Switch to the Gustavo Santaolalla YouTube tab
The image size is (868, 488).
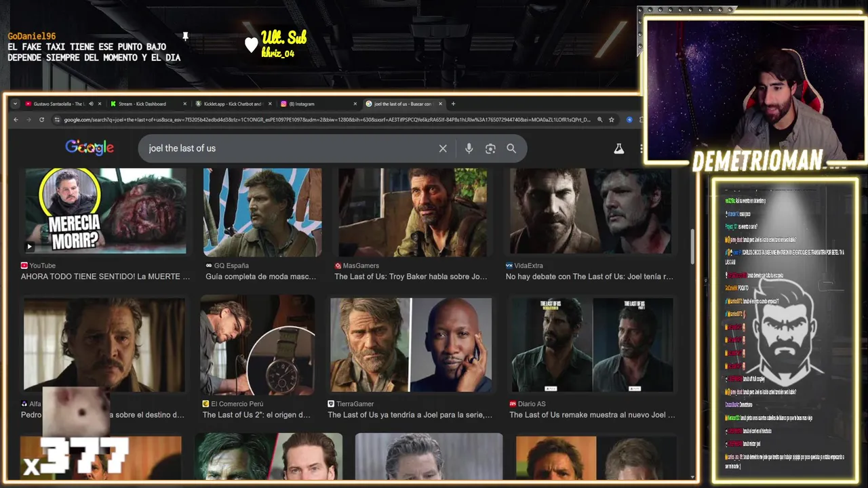click(58, 104)
